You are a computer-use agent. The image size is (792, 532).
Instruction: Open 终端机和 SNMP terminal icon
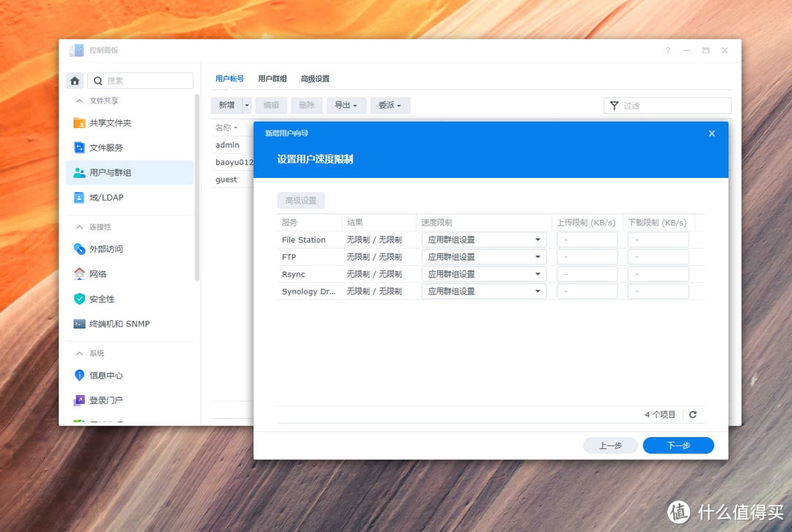[79, 324]
